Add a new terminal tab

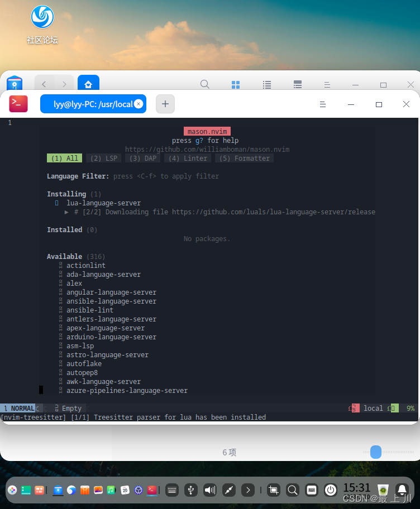point(165,104)
